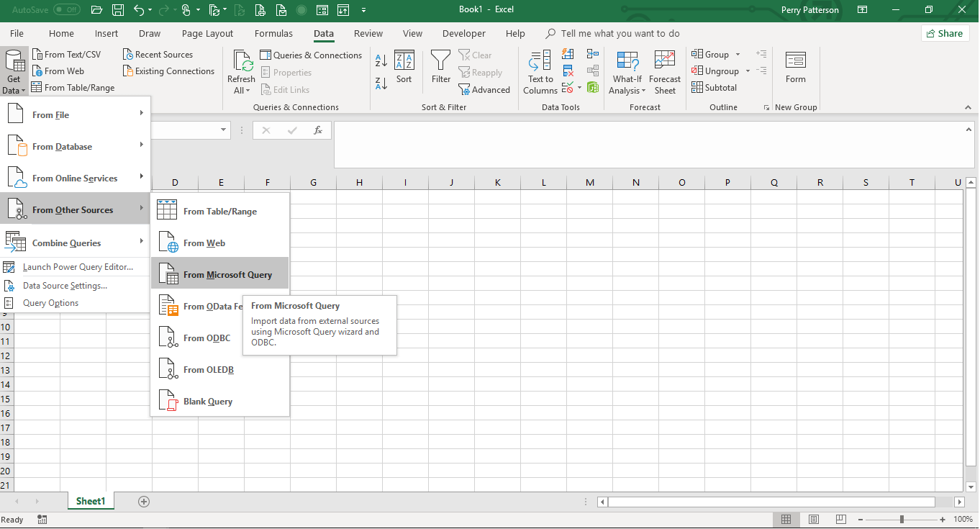Create a Forecast Sheet
Screen dimensions: 980x529
[665, 73]
